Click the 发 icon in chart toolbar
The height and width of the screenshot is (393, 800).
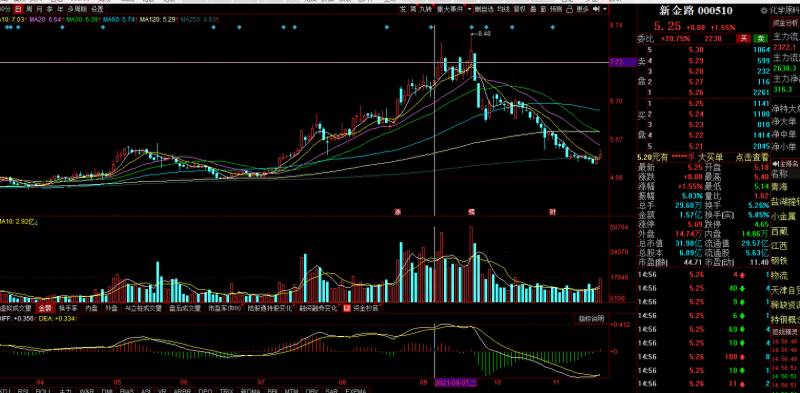point(403,9)
